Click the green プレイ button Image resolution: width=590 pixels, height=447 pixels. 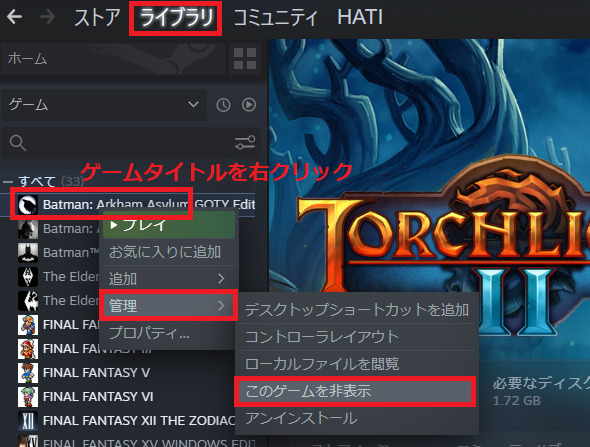coord(169,225)
